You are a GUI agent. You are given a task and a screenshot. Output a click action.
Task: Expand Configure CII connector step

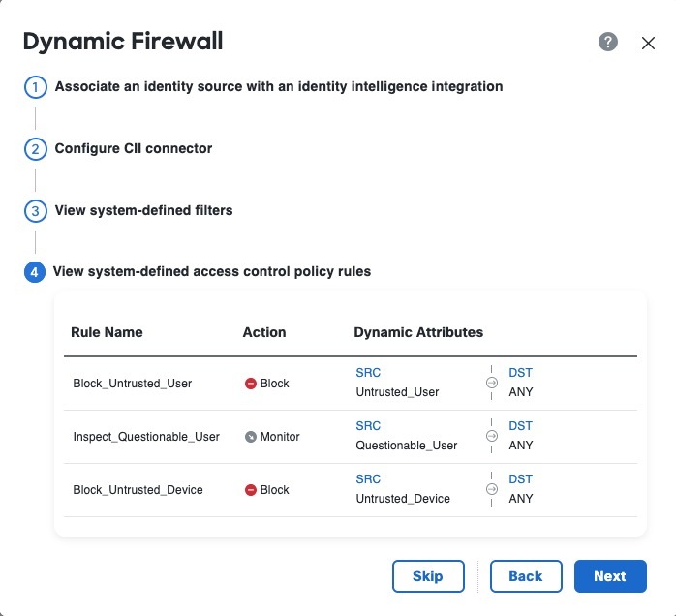(134, 148)
